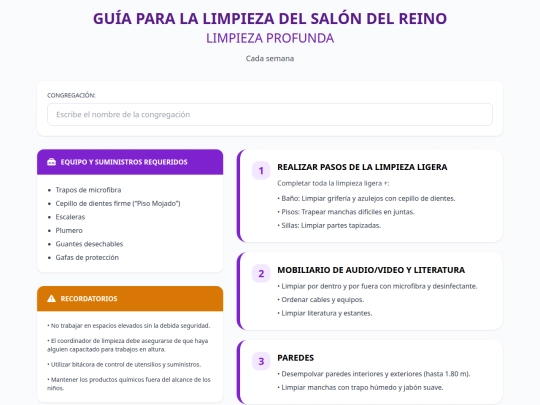Click 'Trapos de microfibra' list item

coord(89,190)
